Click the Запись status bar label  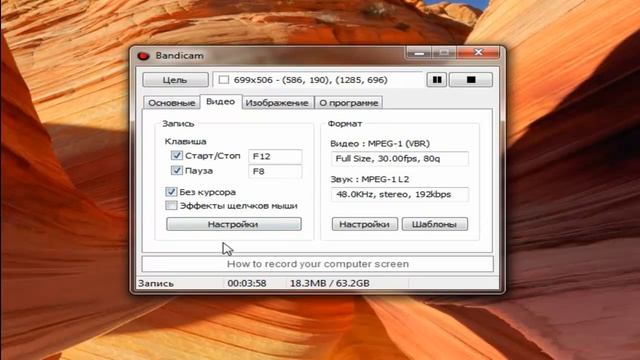tap(156, 283)
